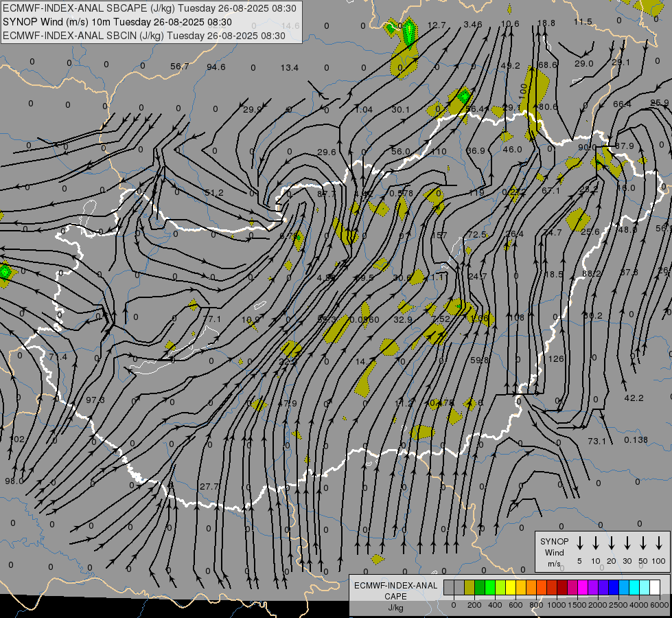This screenshot has height=618, width=672.
Task: Click the 59.8 CAPE value on map
Action: coord(480,360)
